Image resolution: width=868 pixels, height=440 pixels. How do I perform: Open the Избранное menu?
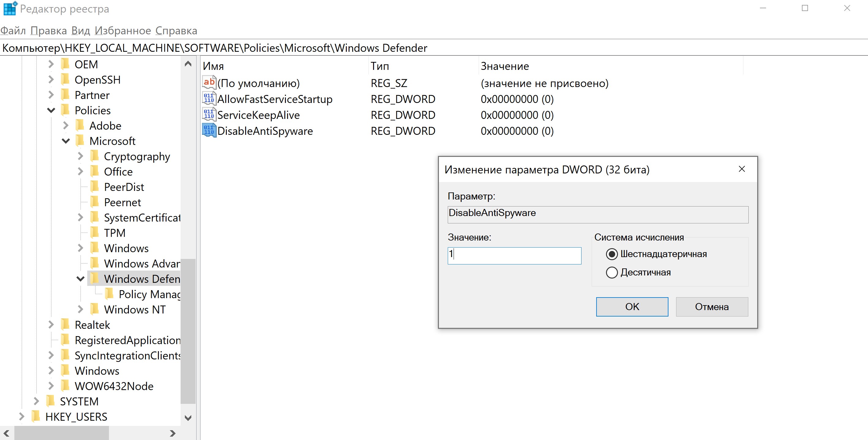pyautogui.click(x=123, y=30)
